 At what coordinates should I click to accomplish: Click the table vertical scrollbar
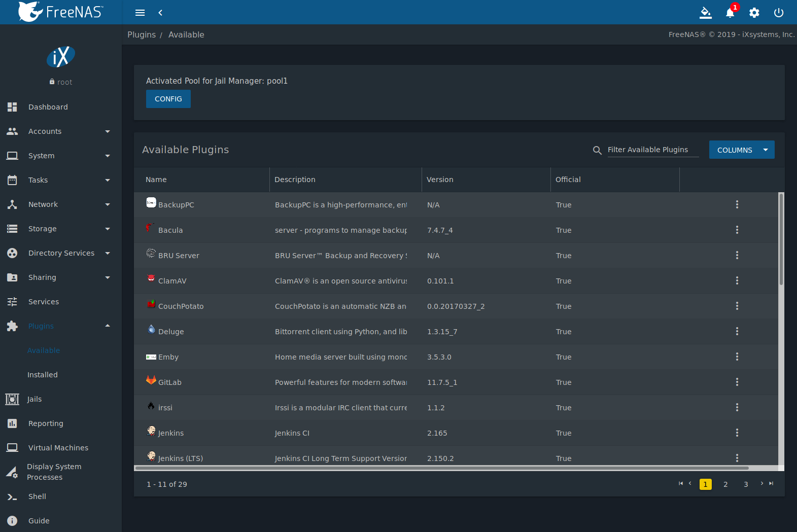(781, 239)
